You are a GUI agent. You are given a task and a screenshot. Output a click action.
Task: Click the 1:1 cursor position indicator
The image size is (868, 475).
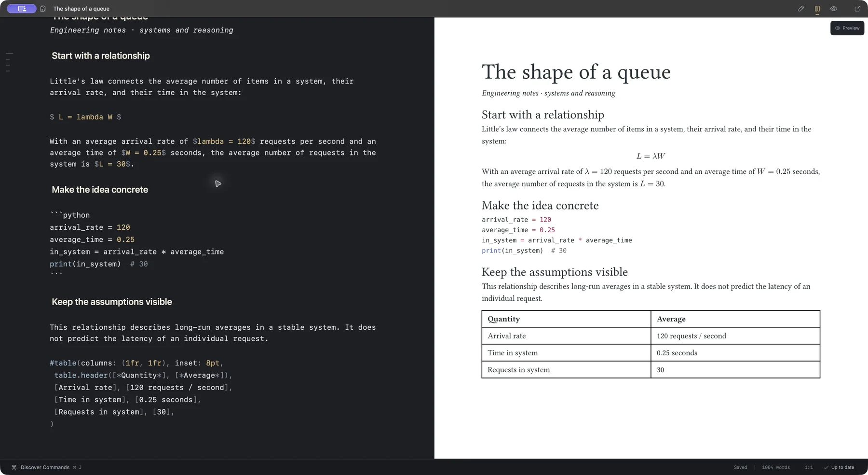(x=809, y=467)
